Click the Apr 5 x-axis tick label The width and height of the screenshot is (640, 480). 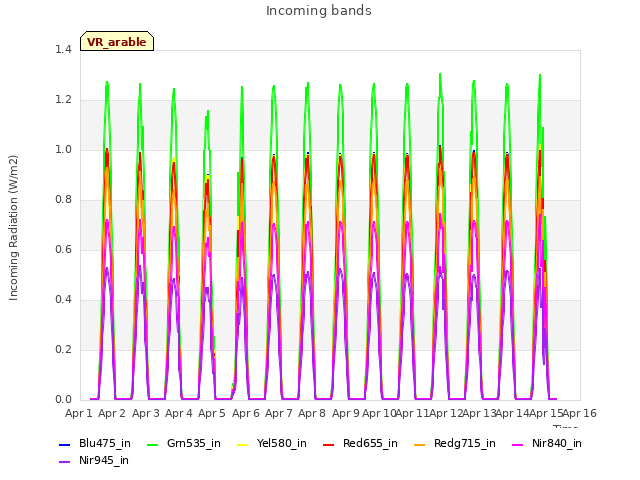pos(212,413)
